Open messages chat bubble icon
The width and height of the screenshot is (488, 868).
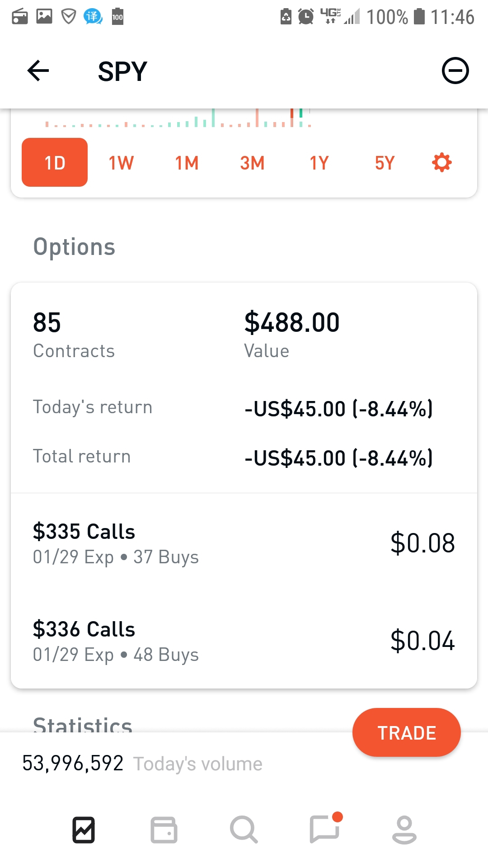point(324,829)
